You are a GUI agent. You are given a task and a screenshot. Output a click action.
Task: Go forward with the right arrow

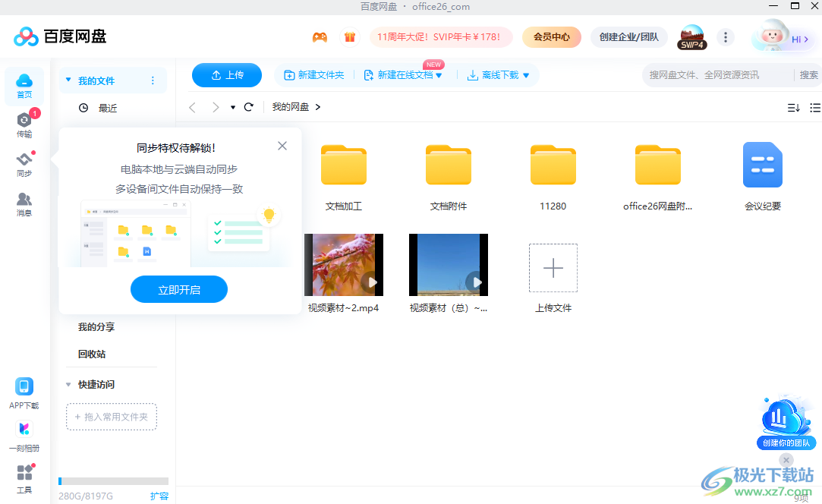(216, 107)
